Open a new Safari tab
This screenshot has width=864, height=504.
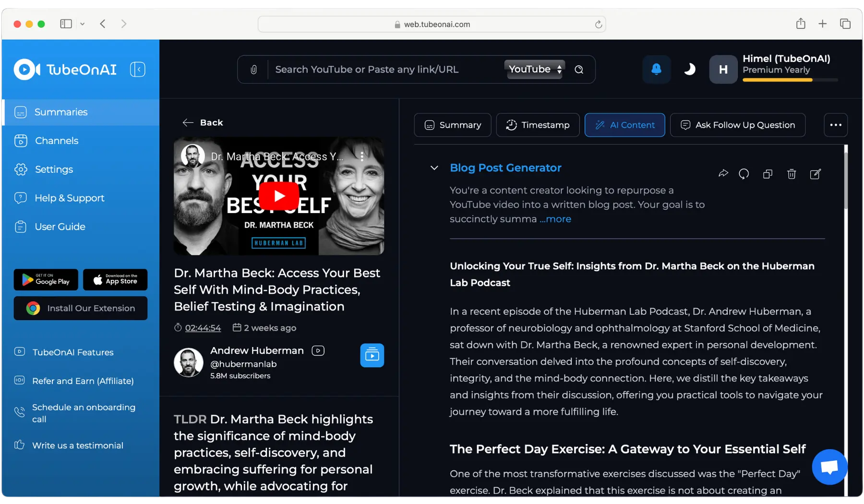click(822, 24)
